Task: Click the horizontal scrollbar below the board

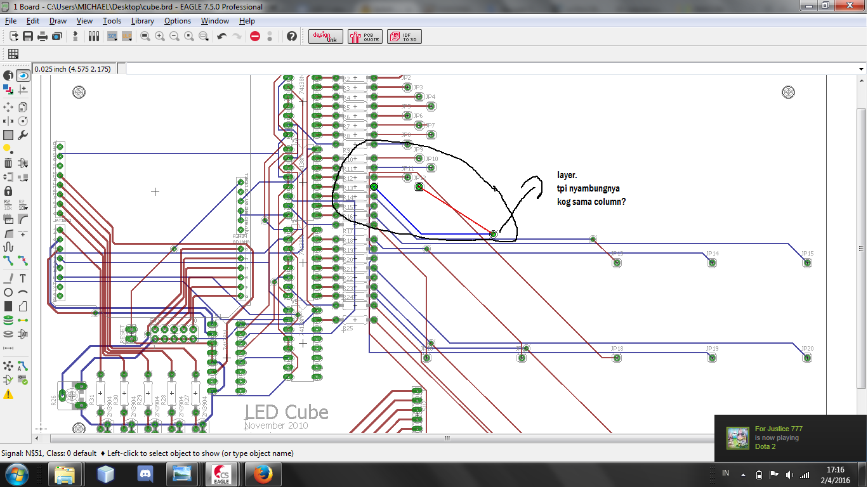Action: click(447, 438)
